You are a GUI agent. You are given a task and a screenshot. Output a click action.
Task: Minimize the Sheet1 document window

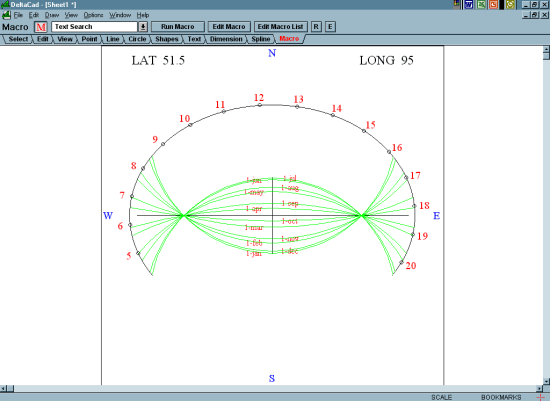(525, 15)
